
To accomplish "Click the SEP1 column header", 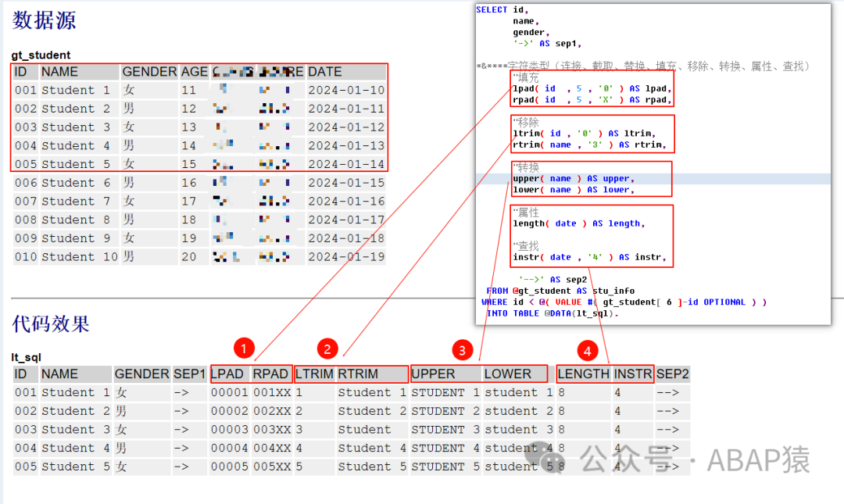I will tap(189, 374).
